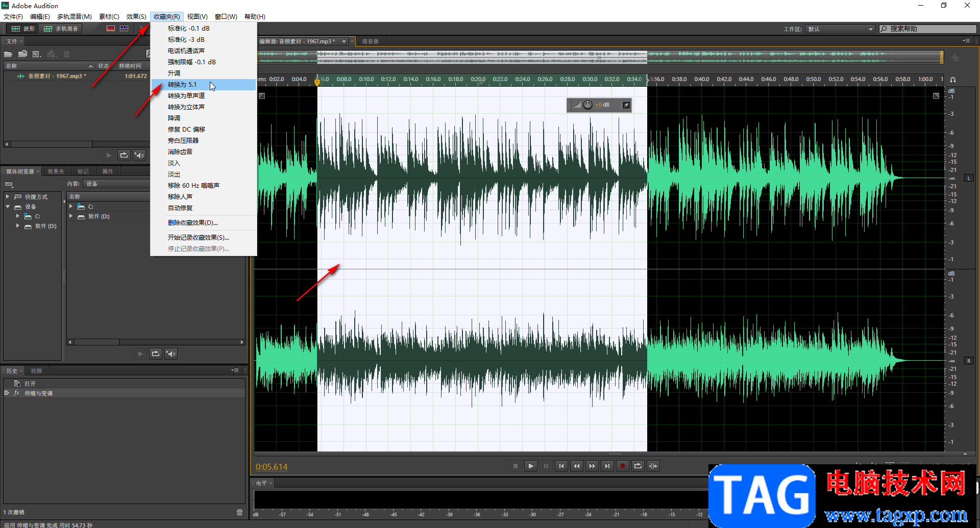Expand C: in the 名称 list
The image size is (980, 528).
point(71,207)
